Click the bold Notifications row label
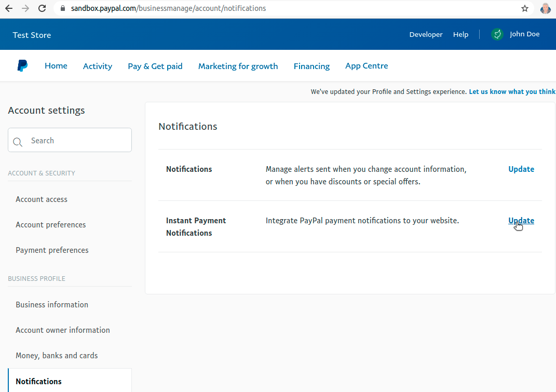556x392 pixels. [x=189, y=169]
